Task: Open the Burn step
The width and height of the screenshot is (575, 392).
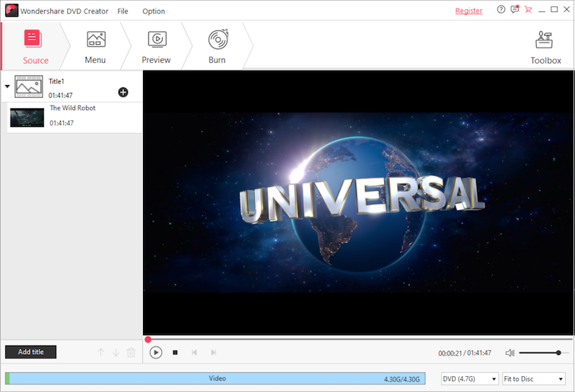Action: (x=218, y=46)
